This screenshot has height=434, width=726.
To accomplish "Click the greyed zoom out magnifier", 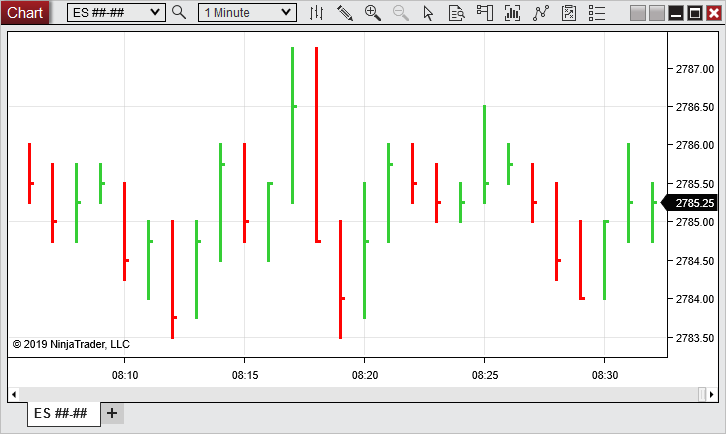I will click(401, 13).
